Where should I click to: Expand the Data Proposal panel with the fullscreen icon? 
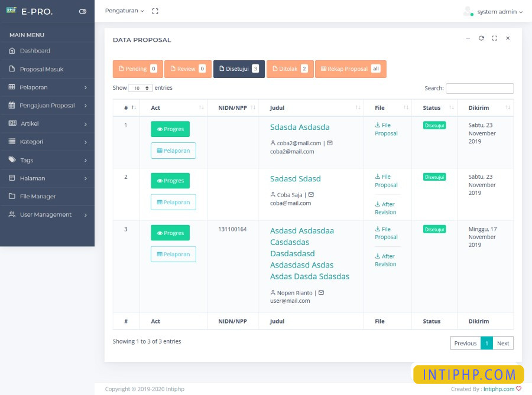[x=494, y=38]
